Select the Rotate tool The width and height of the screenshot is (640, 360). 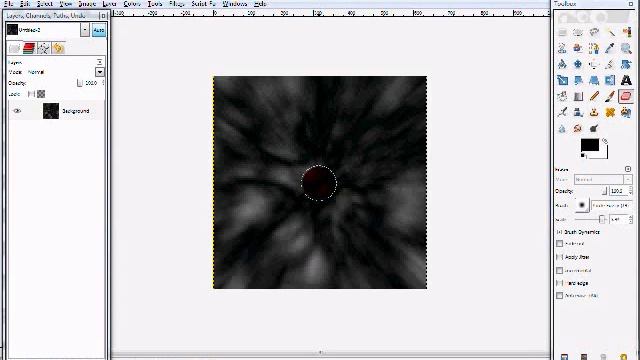[x=626, y=64]
